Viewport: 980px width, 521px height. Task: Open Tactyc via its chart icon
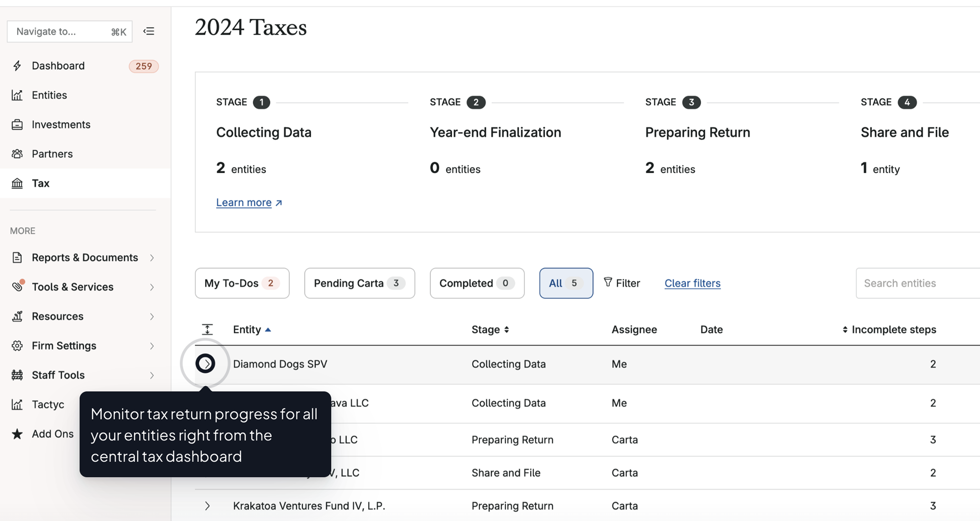17,404
